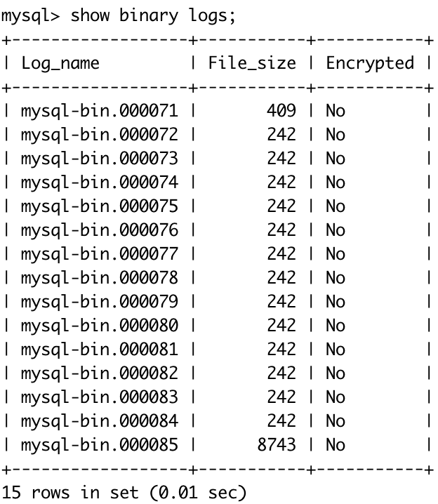Select the mysql-bin.000080 log entry
438x504 pixels.
(99, 326)
